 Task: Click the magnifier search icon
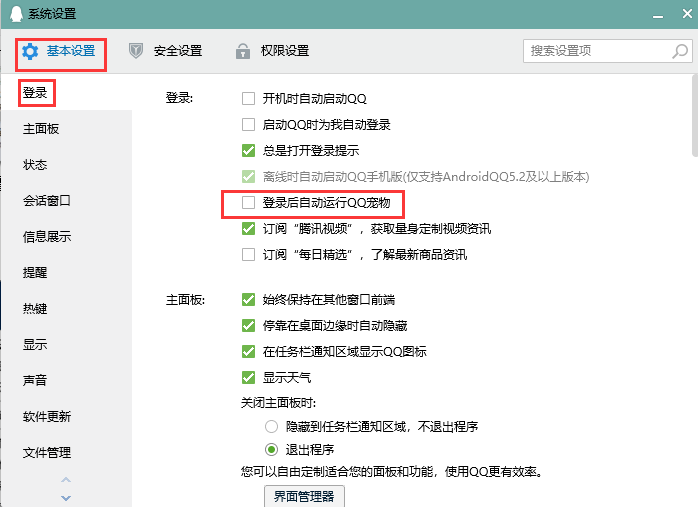[x=680, y=51]
